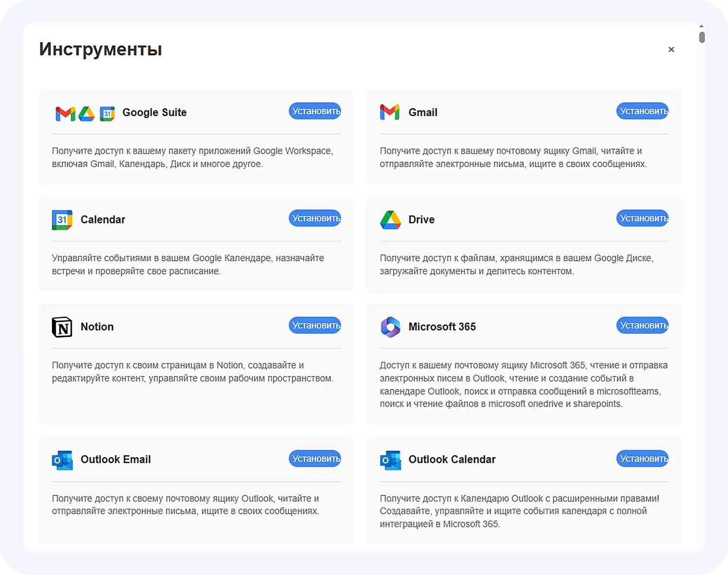This screenshot has height=575, width=728.
Task: Click the Google Workspace description text
Action: [193, 157]
